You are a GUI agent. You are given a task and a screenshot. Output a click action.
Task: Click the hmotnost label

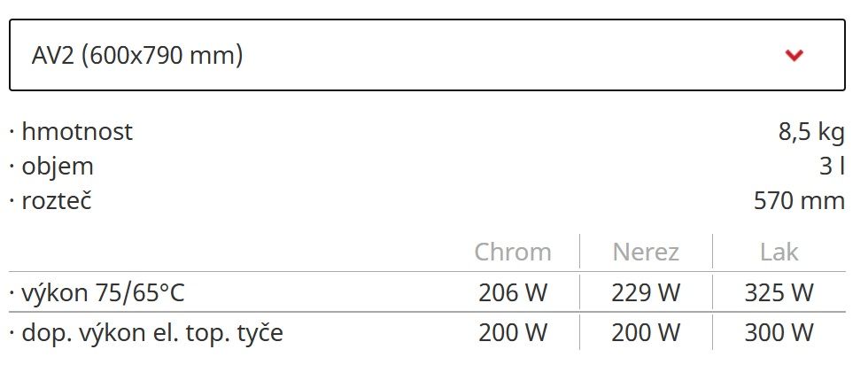(77, 132)
